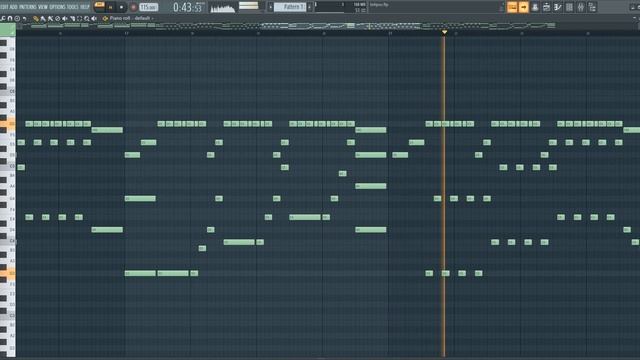Open the 'Piano roll - default' channel dropdown
This screenshot has height=360, width=640.
[x=131, y=18]
